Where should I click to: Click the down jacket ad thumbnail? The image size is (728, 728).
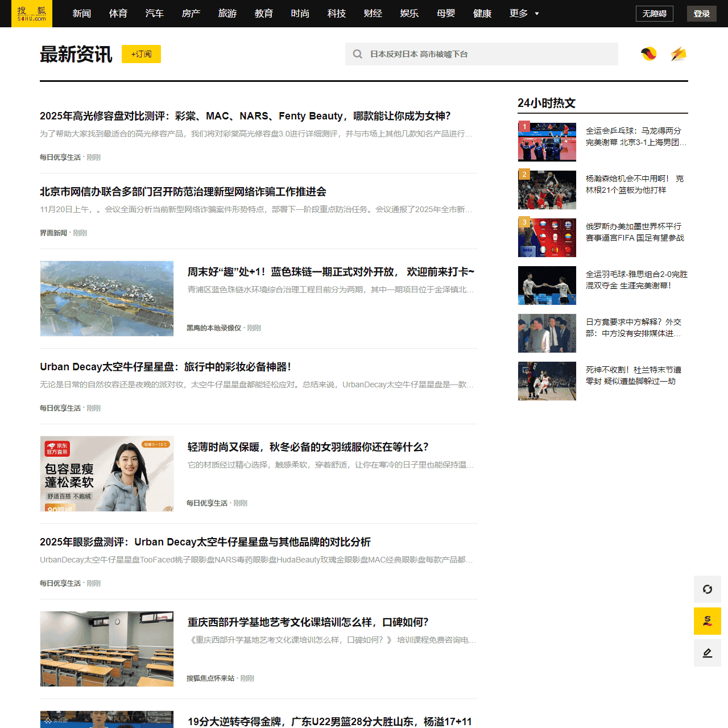107,474
